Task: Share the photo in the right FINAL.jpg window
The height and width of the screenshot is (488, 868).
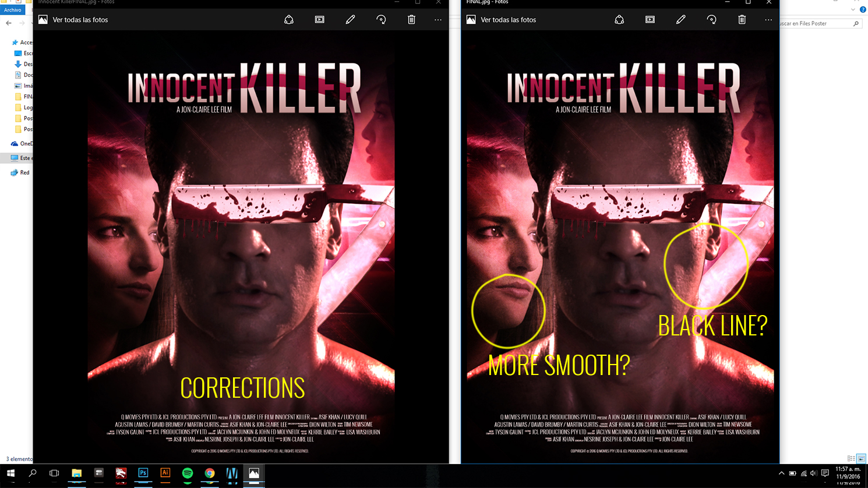Action: point(619,20)
